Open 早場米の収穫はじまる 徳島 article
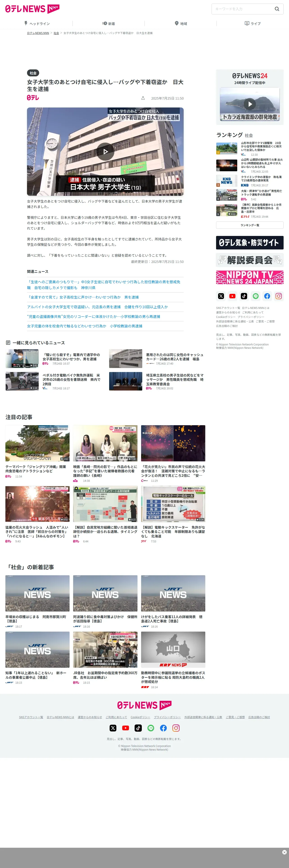The image size is (289, 868). click(x=37, y=619)
